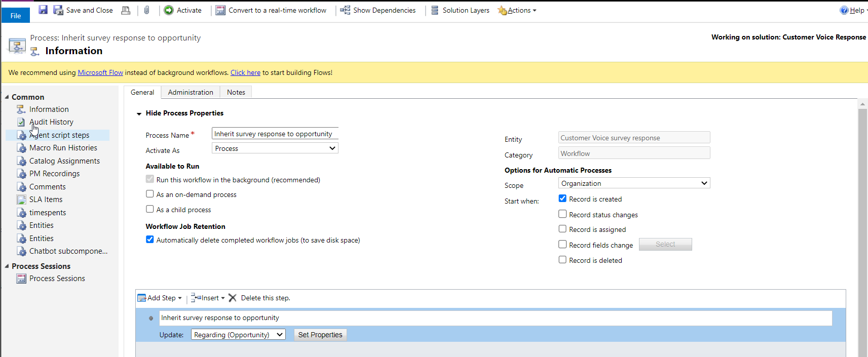The image size is (868, 357).
Task: Check Record is assigned
Action: 562,229
